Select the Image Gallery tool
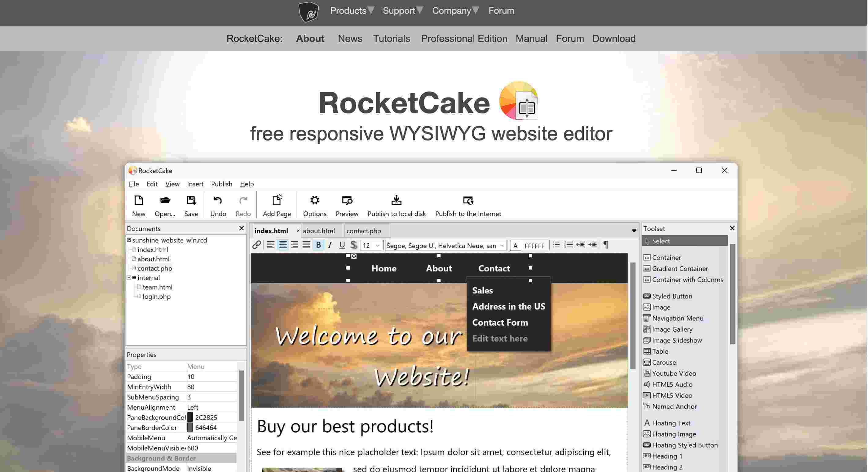The width and height of the screenshot is (868, 472). [668, 329]
